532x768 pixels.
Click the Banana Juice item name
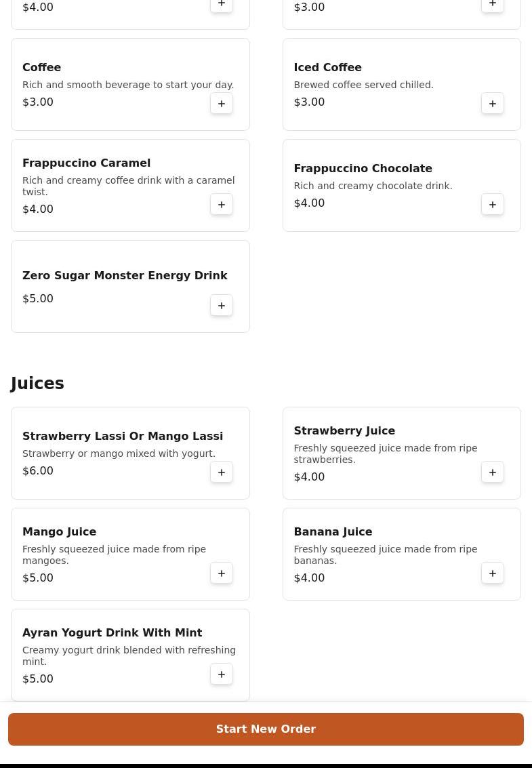(333, 532)
